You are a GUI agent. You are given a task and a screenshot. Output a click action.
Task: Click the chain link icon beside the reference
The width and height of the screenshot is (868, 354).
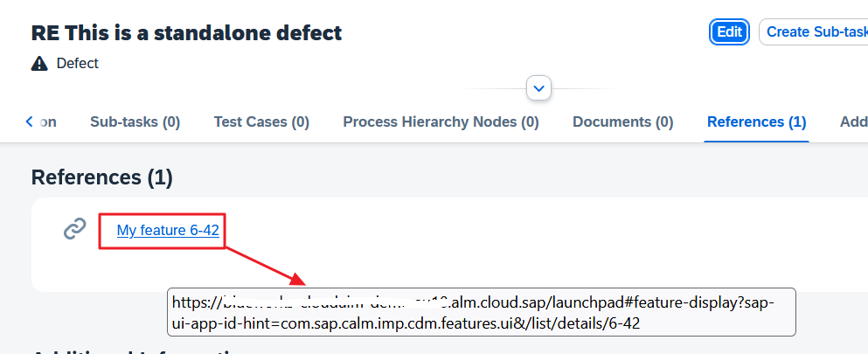75,229
